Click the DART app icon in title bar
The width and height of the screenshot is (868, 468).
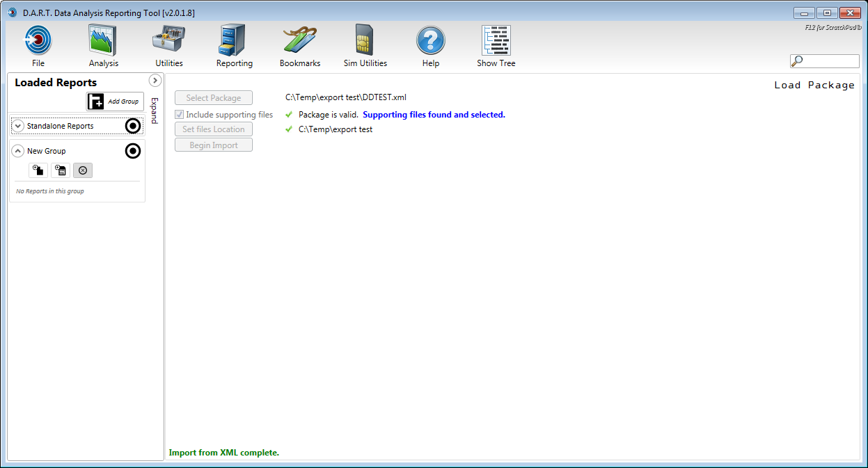pos(12,12)
